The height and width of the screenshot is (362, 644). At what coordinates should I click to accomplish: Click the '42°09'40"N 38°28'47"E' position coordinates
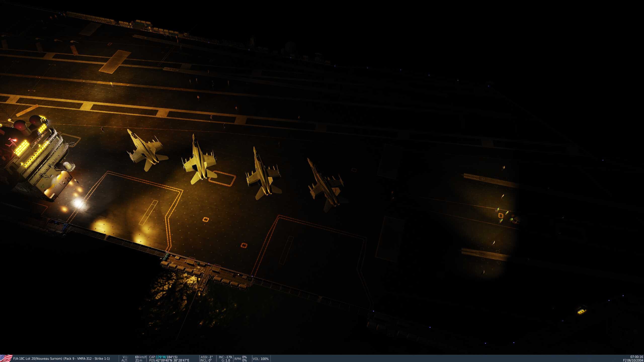point(173,360)
